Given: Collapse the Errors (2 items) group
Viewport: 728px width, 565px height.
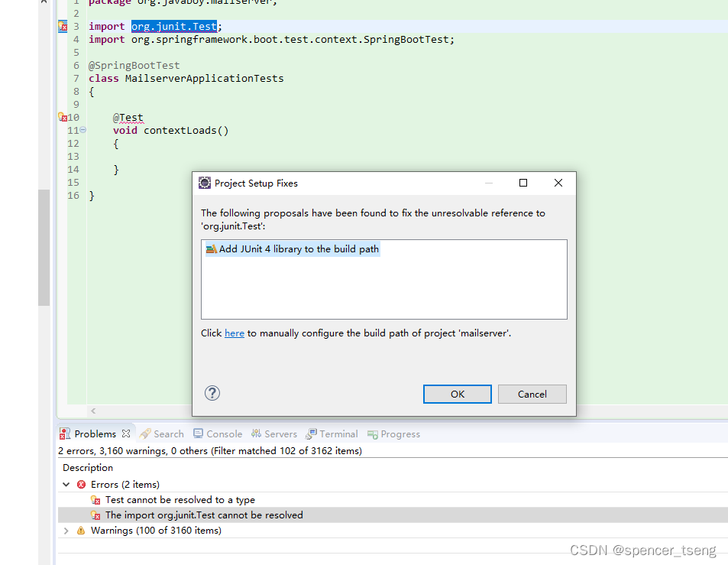Looking at the screenshot, I should point(66,485).
